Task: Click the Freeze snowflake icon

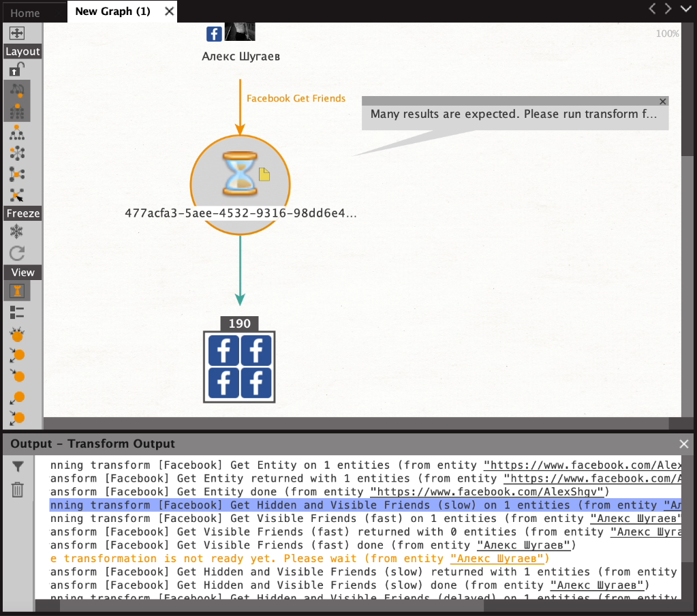Action: 17,232
